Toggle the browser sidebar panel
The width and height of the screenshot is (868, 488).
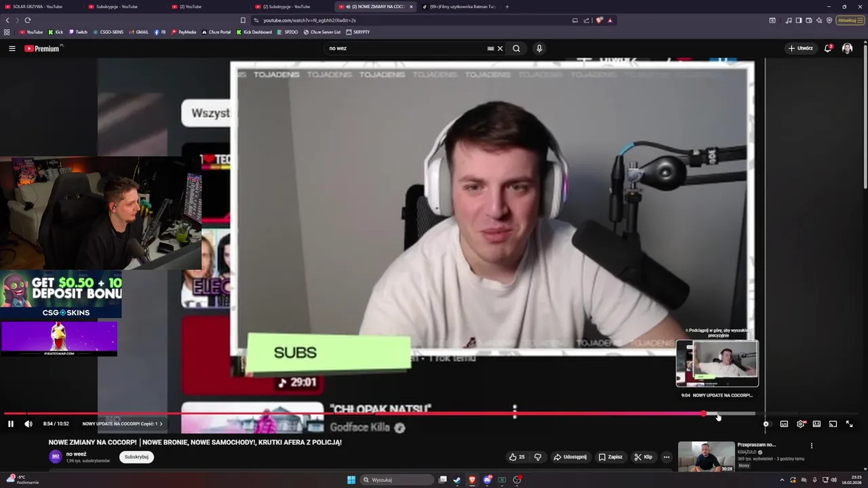799,20
